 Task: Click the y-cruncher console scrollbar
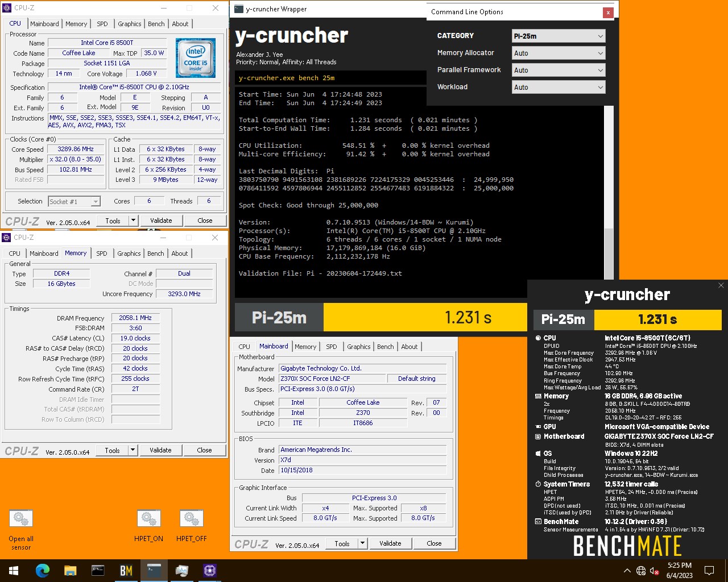(609, 193)
